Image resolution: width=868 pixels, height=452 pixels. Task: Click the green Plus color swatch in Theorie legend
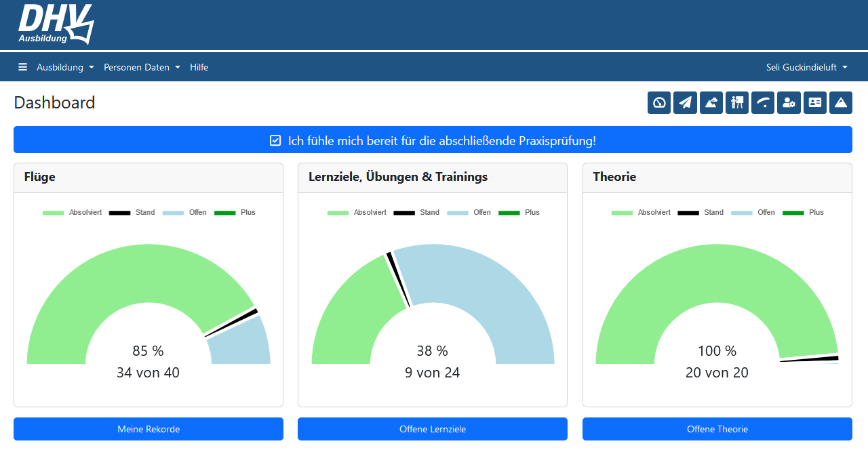pyautogui.click(x=793, y=212)
